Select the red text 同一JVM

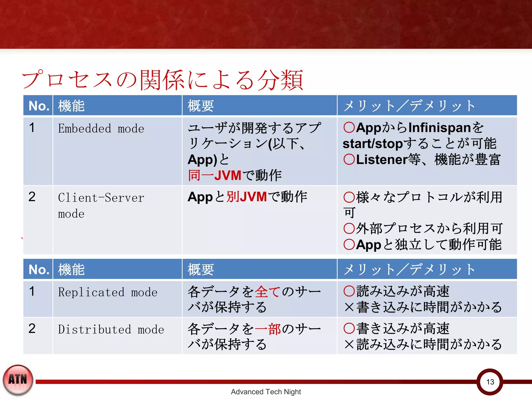point(215,175)
